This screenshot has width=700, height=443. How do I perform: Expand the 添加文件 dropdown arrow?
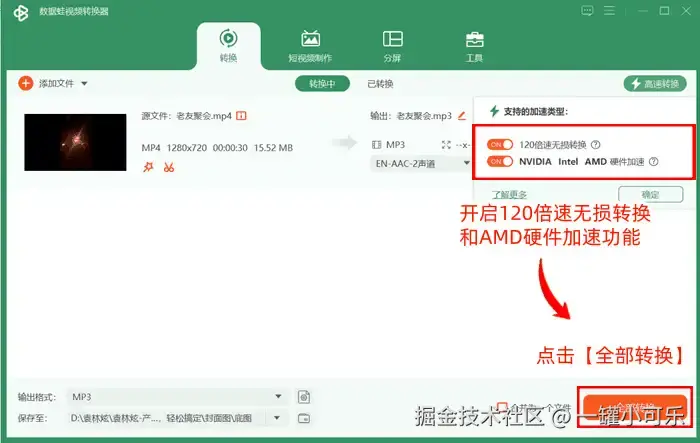(x=84, y=84)
